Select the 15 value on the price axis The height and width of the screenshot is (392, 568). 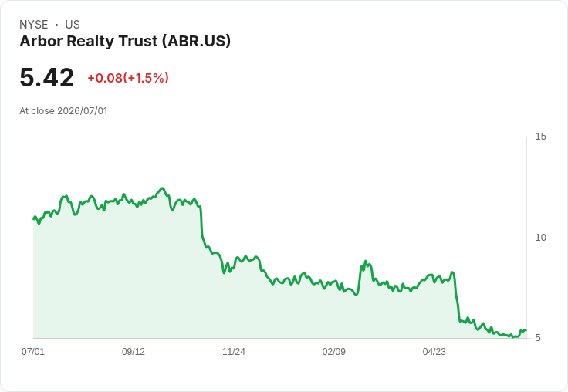[540, 137]
